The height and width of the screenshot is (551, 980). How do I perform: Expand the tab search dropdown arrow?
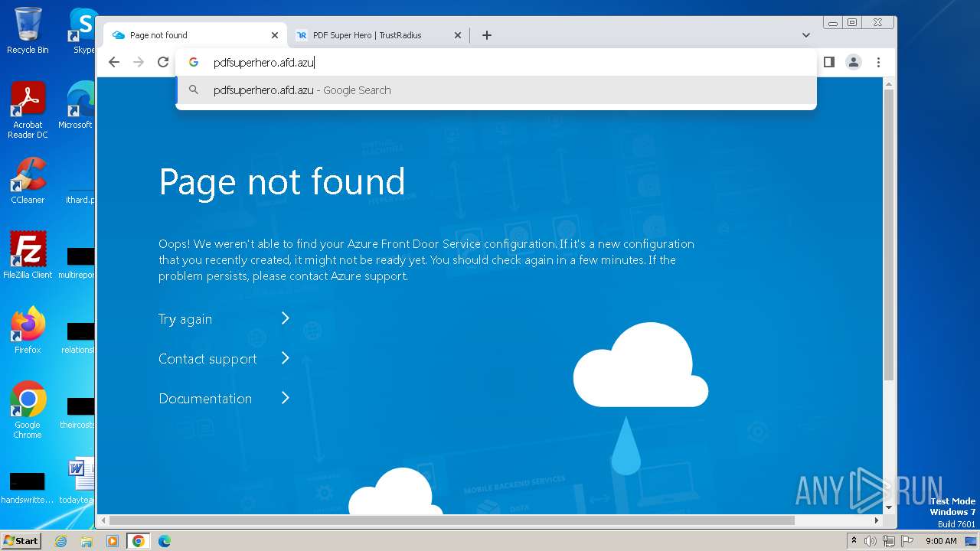(x=806, y=35)
